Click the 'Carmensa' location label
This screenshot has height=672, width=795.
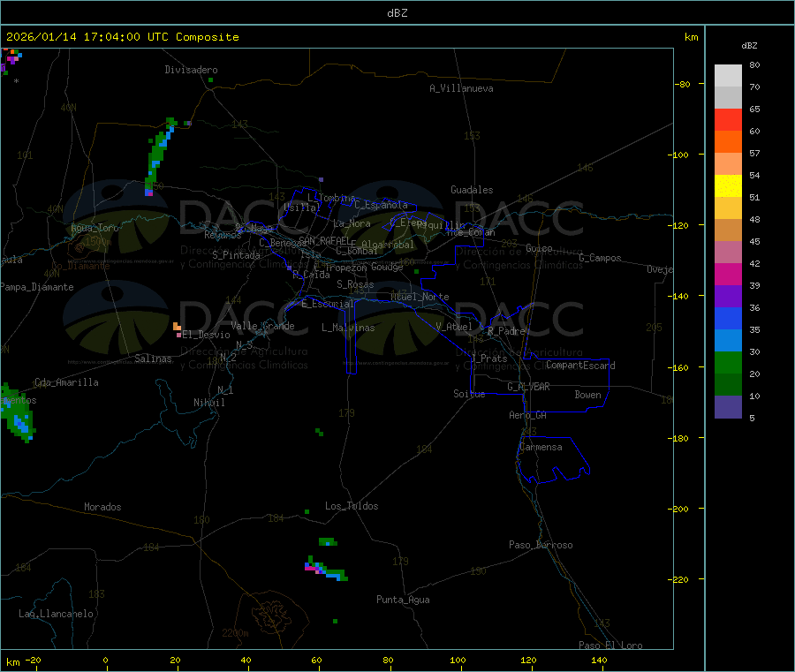[541, 447]
